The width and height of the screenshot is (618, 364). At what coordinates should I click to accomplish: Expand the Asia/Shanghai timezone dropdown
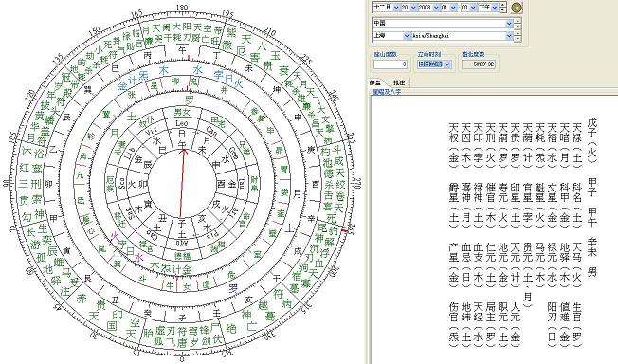click(463, 36)
